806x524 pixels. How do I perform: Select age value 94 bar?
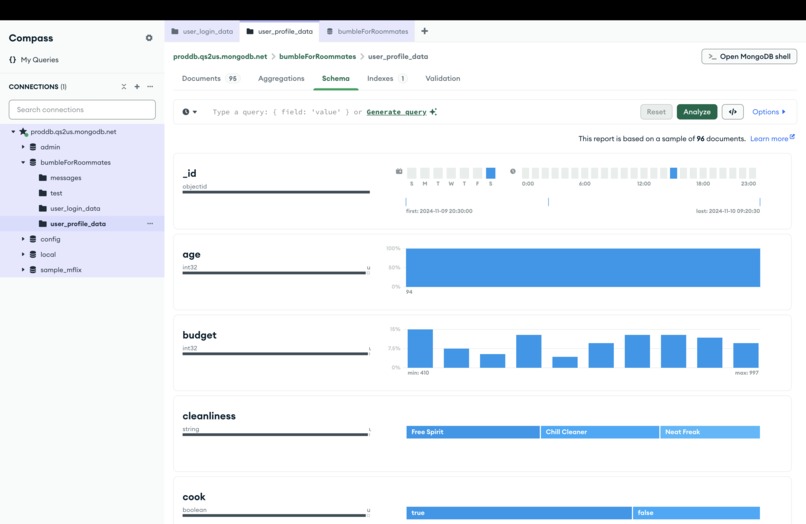[x=583, y=267]
